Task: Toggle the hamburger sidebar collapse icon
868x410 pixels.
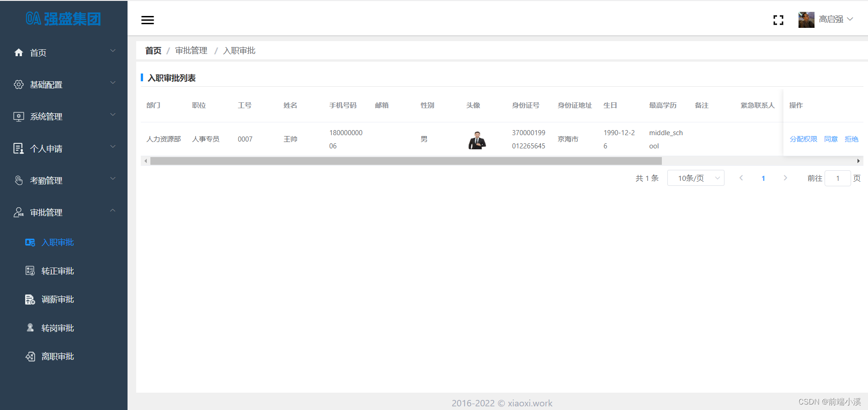Action: click(x=147, y=20)
